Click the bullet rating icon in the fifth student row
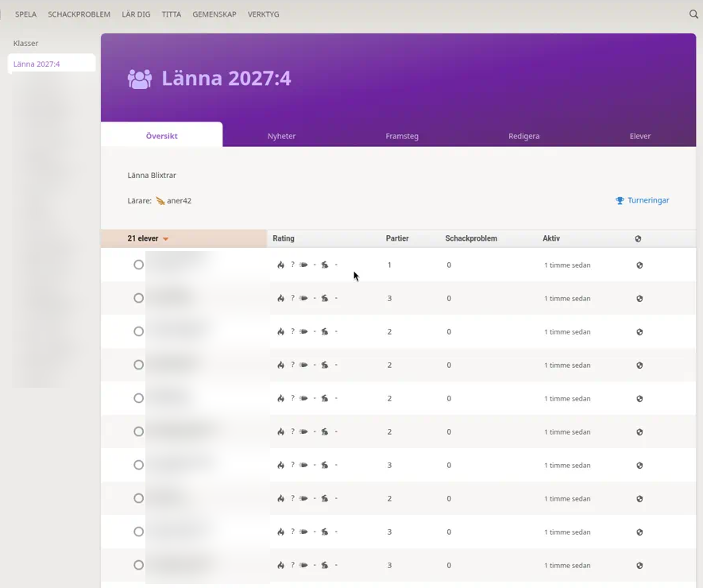This screenshot has width=703, height=588. coord(303,398)
